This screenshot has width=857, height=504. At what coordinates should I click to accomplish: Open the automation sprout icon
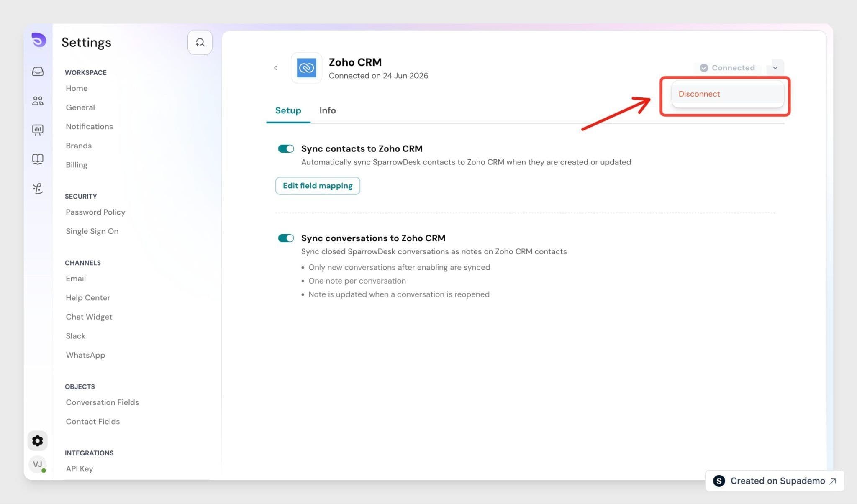click(x=38, y=189)
